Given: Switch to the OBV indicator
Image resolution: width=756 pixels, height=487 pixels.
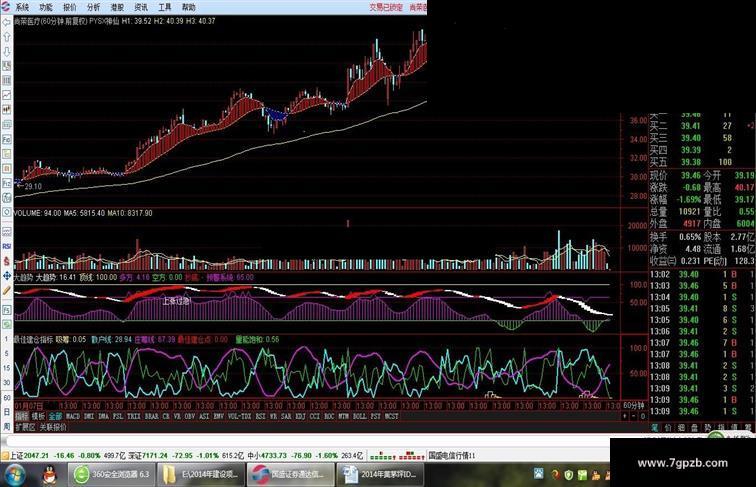Looking at the screenshot, I should pyautogui.click(x=189, y=416).
